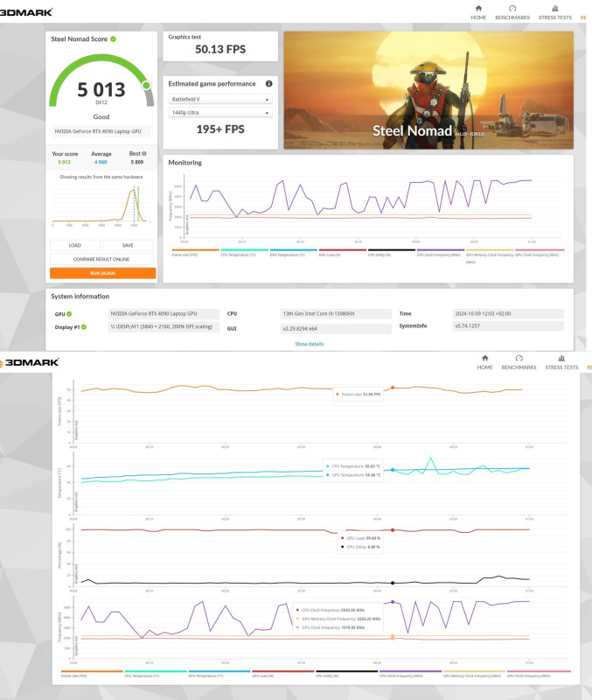Click the 2024-10-09 12:03 +02:00 time field
592x700 pixels.
(x=508, y=314)
